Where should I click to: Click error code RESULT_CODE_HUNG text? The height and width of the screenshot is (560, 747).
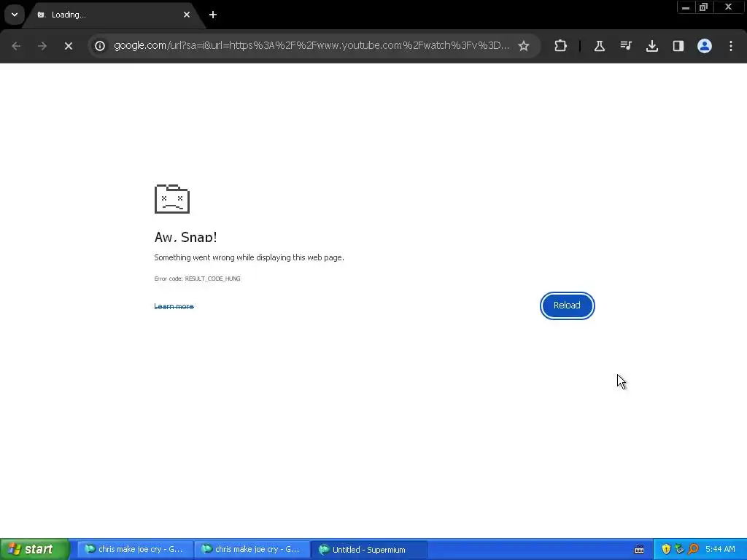(197, 279)
